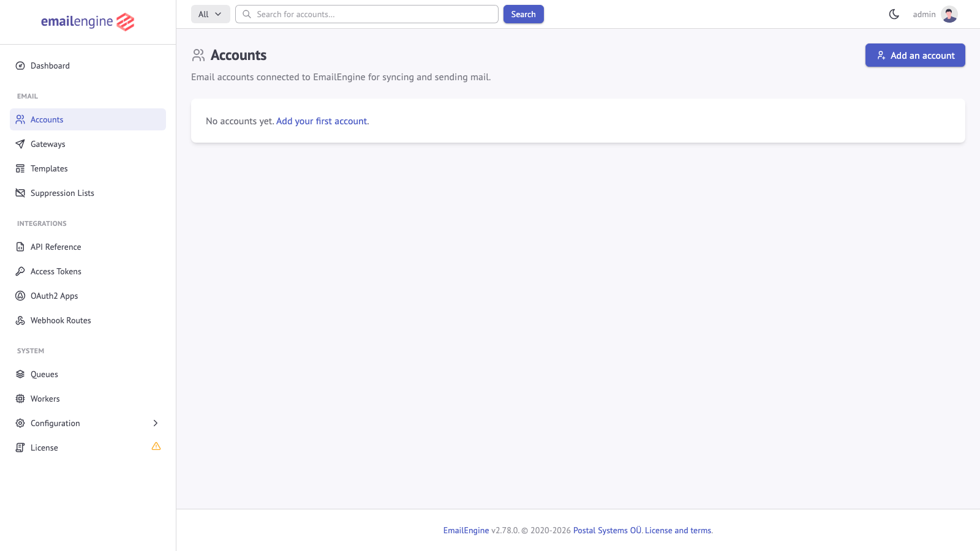Open OAuth2 Apps page
The height and width of the screenshot is (551, 980).
click(x=88, y=296)
